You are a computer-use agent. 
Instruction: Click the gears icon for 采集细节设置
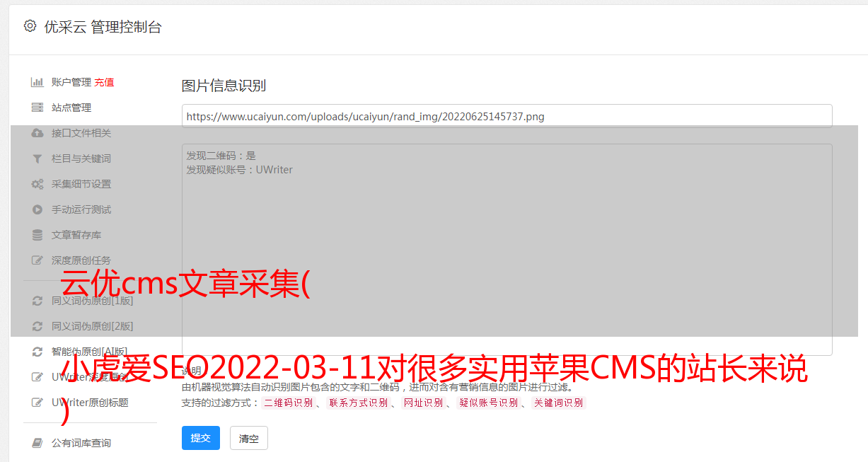(37, 184)
